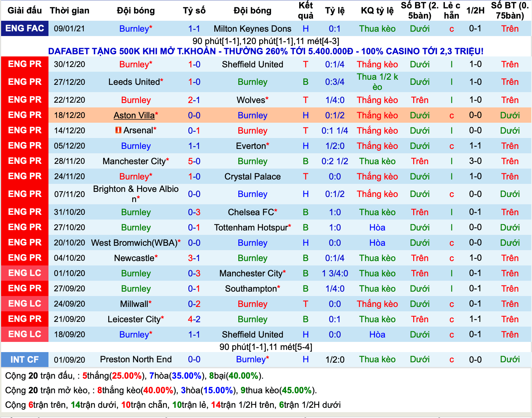
Task: Open the underlined Aston Villa team link
Action: pyautogui.click(x=134, y=115)
